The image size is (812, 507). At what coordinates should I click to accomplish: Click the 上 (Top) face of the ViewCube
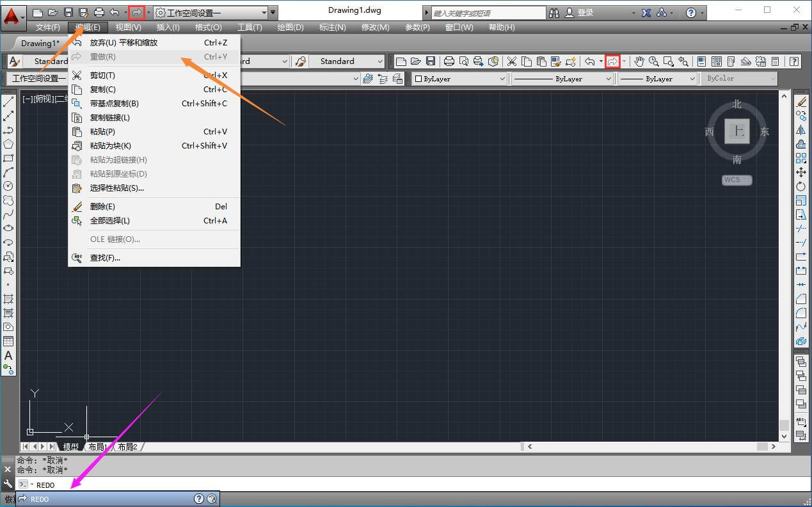tap(737, 131)
